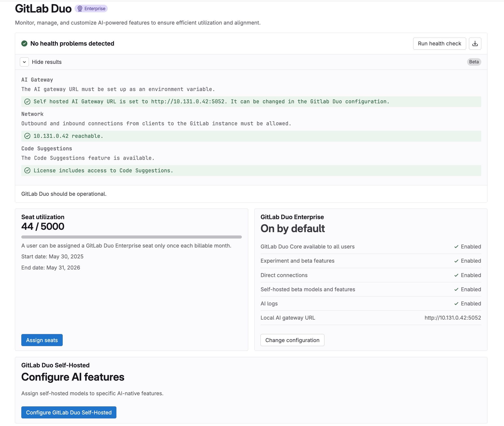Click check icon beside Self hosted AI Gateway URL
The width and height of the screenshot is (504, 426).
coord(27,102)
